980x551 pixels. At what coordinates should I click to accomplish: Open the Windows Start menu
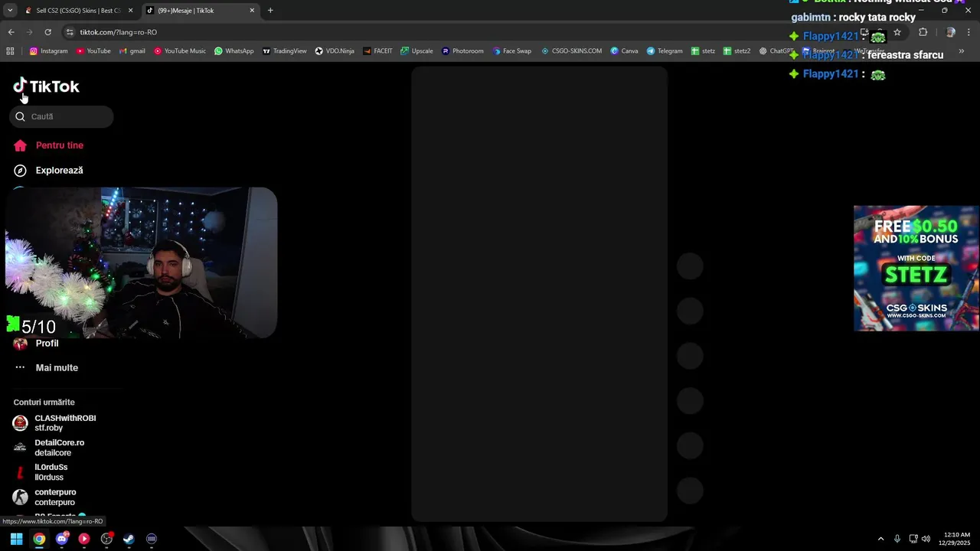point(16,539)
